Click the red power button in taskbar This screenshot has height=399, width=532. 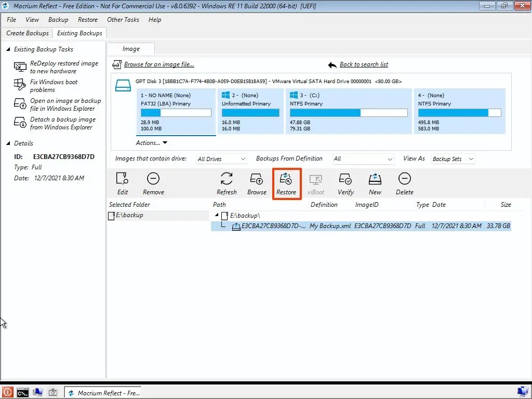point(7,392)
